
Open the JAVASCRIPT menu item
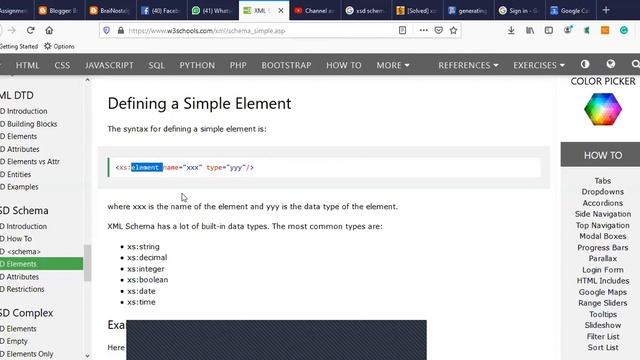109,65
